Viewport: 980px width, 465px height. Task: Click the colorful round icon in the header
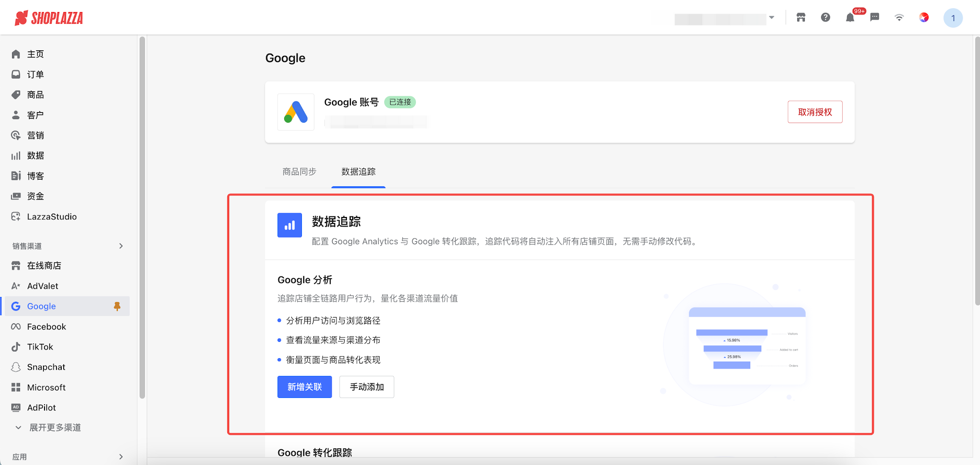924,18
